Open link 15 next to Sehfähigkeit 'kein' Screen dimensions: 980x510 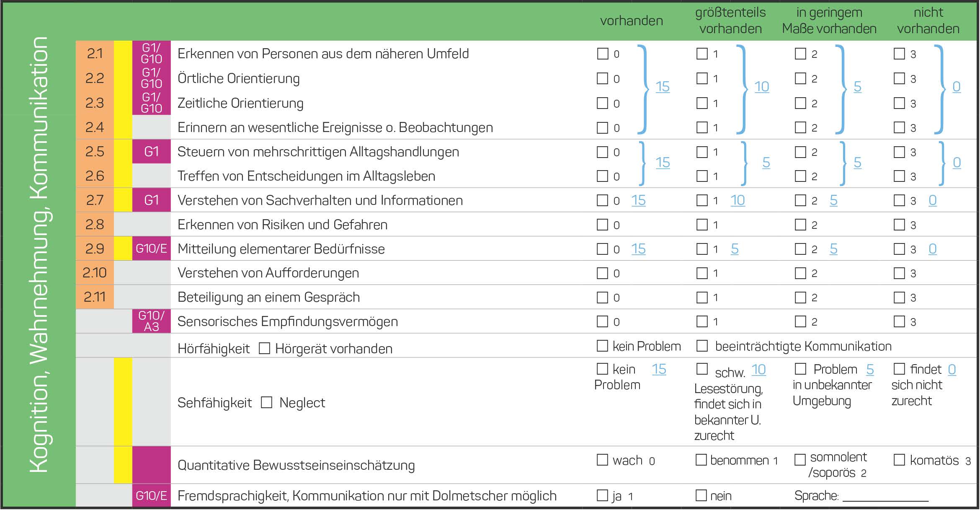(x=659, y=369)
